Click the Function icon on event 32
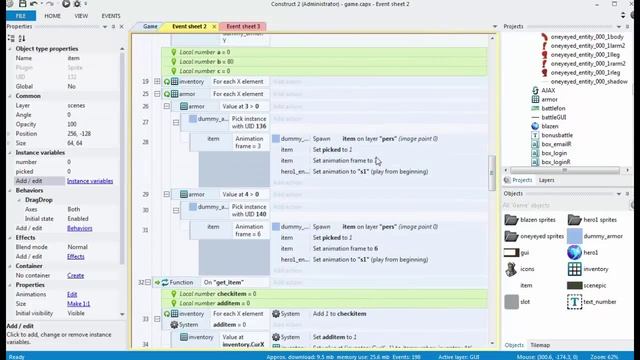The image size is (640, 360). [165, 282]
